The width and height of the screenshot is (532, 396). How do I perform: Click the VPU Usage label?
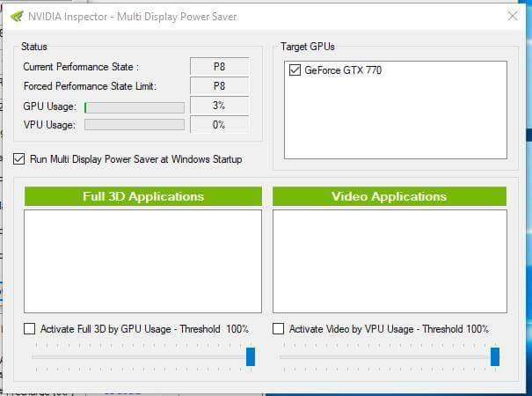point(49,125)
